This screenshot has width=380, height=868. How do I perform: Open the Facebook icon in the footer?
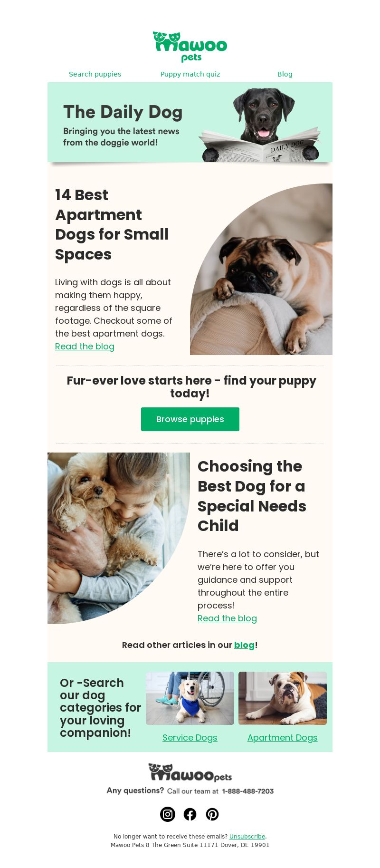click(x=190, y=814)
